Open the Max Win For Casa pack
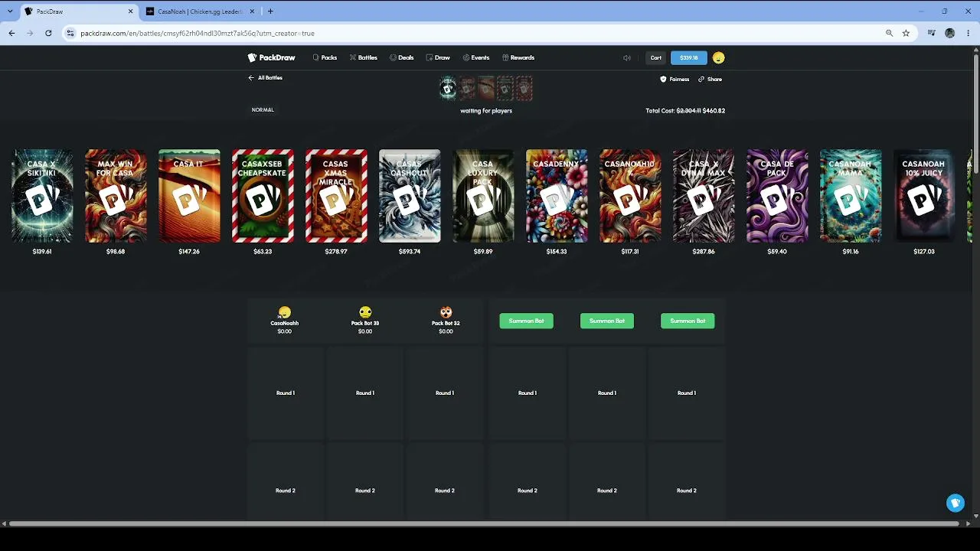The image size is (980, 551). (116, 196)
